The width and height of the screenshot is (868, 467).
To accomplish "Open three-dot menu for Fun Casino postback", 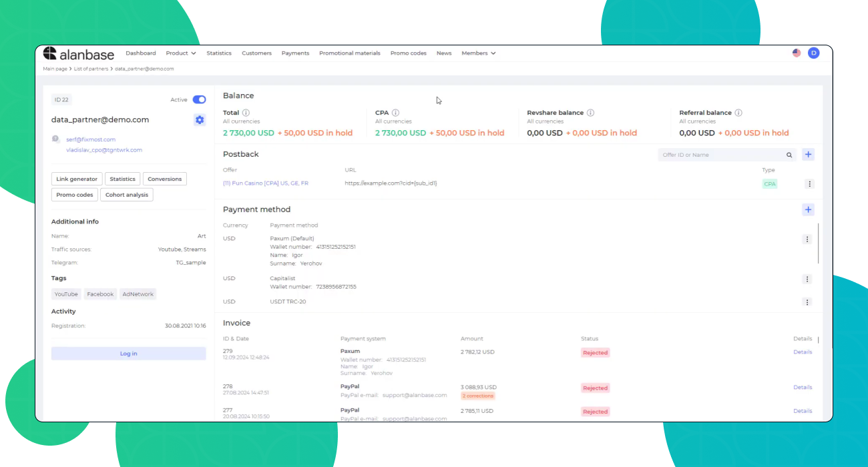I will click(x=809, y=184).
